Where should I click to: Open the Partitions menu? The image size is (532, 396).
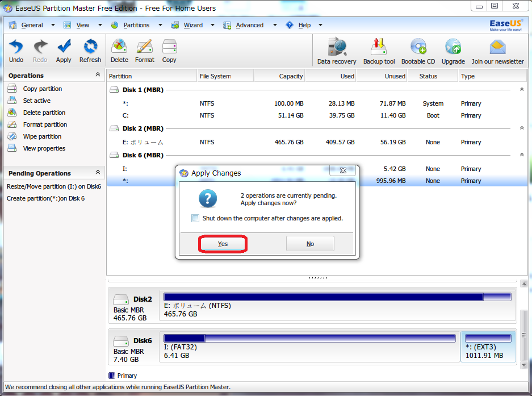[x=136, y=25]
